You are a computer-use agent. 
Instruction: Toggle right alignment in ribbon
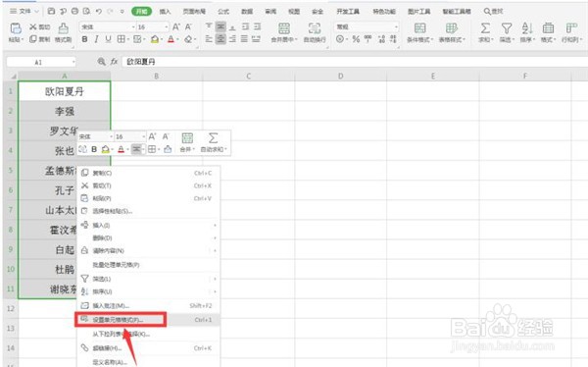click(232, 38)
